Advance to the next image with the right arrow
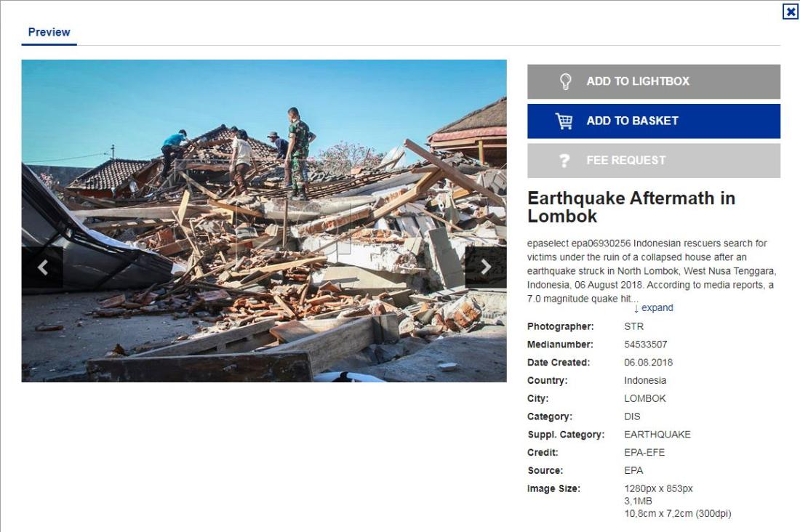The height and width of the screenshot is (532, 800). pyautogui.click(x=486, y=267)
